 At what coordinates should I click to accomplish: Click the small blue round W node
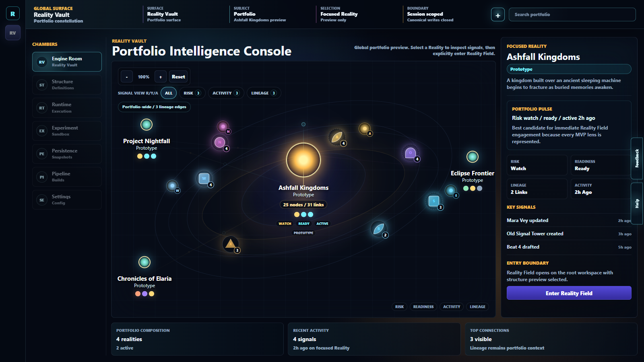pos(172,186)
